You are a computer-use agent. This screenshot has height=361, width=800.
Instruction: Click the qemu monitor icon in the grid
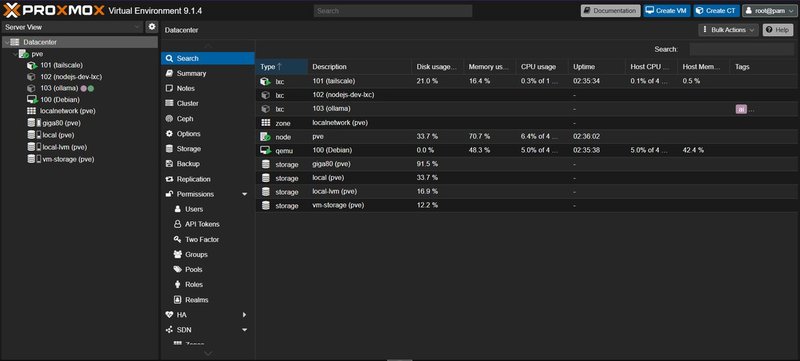click(265, 150)
